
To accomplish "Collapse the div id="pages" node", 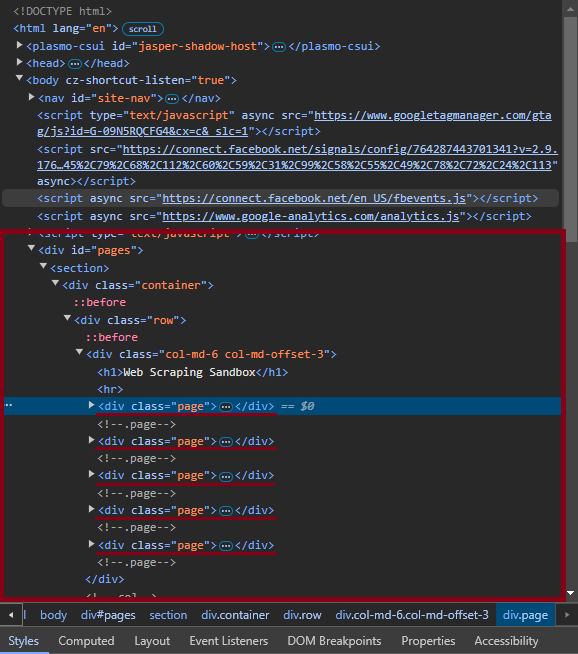I will (x=31, y=248).
